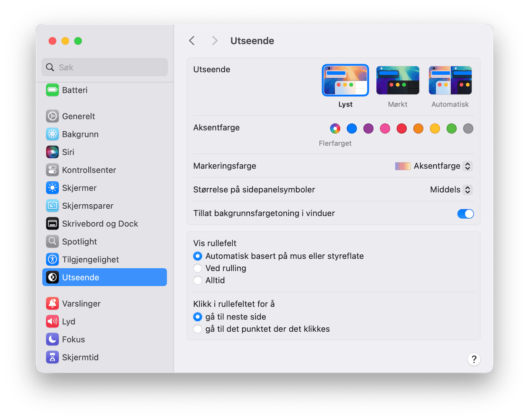Open the Tilgjengelighet accessibility icon
This screenshot has height=420, width=529.
click(x=52, y=260)
